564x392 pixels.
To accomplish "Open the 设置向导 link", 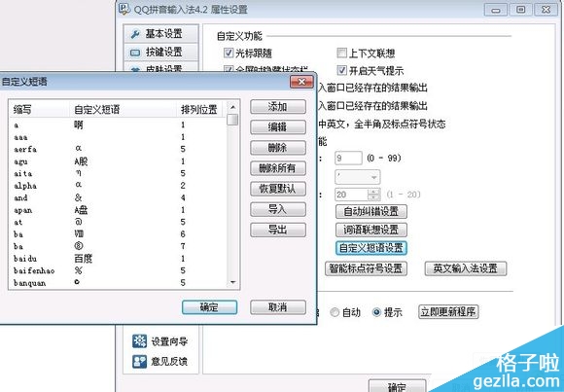I will [169, 341].
